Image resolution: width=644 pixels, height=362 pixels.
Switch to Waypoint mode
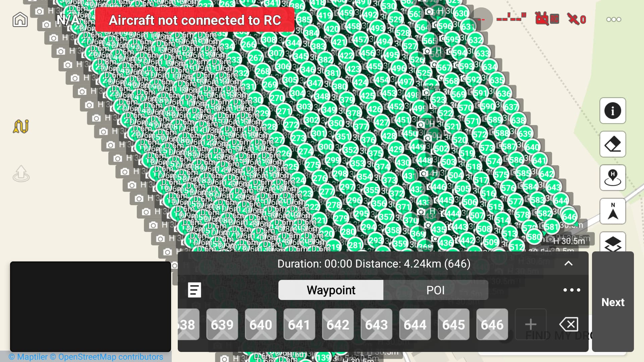coord(331,290)
